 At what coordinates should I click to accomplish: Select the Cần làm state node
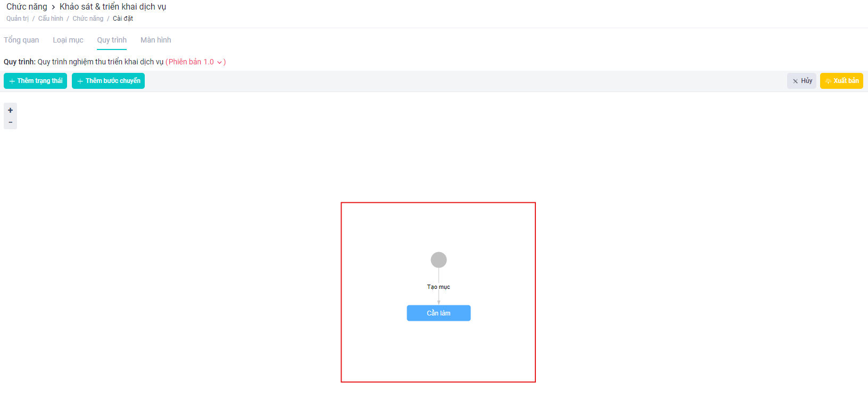pyautogui.click(x=439, y=313)
